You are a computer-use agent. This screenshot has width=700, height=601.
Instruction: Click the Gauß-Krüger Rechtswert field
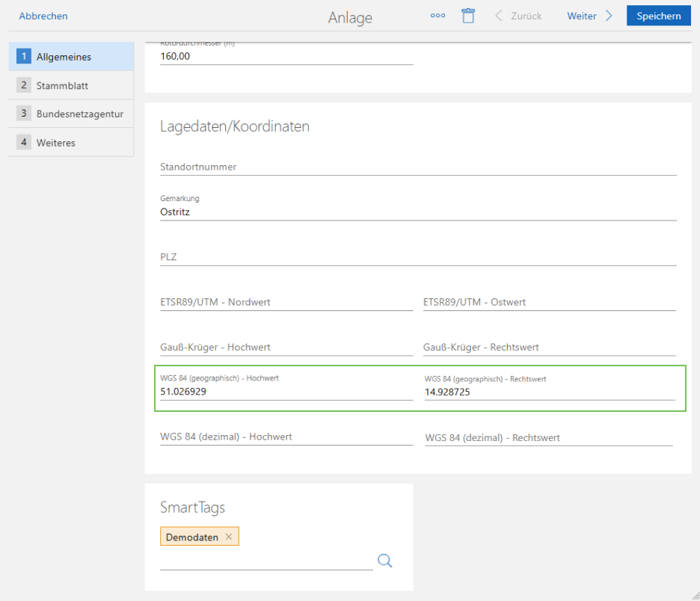pyautogui.click(x=549, y=348)
